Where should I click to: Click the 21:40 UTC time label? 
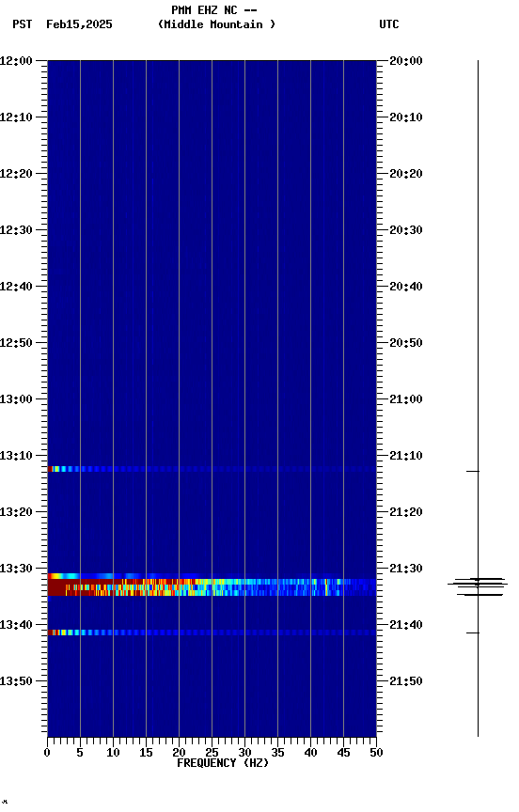coord(406,625)
